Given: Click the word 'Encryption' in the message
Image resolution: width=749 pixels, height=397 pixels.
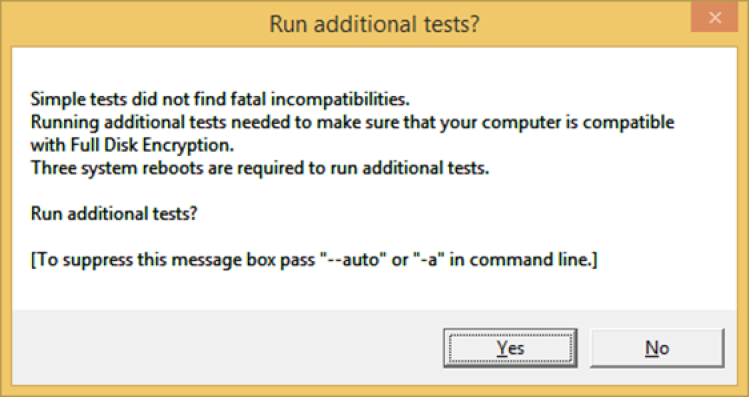Looking at the screenshot, I should click(x=194, y=145).
